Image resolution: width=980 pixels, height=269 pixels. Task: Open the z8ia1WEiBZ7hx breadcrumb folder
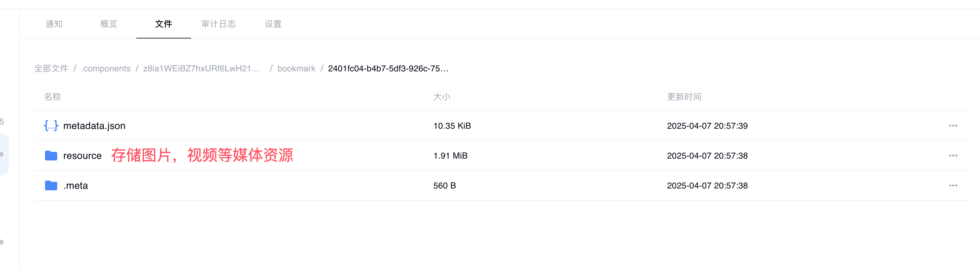201,69
